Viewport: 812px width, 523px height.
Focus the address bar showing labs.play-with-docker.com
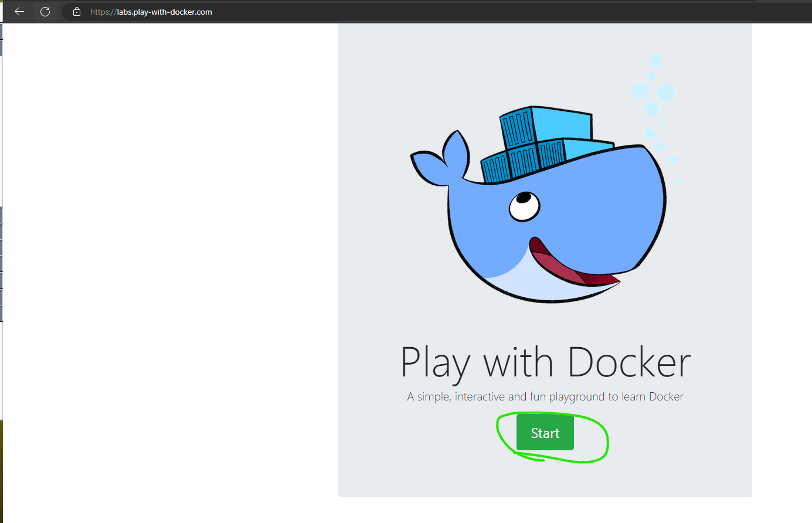(437, 12)
